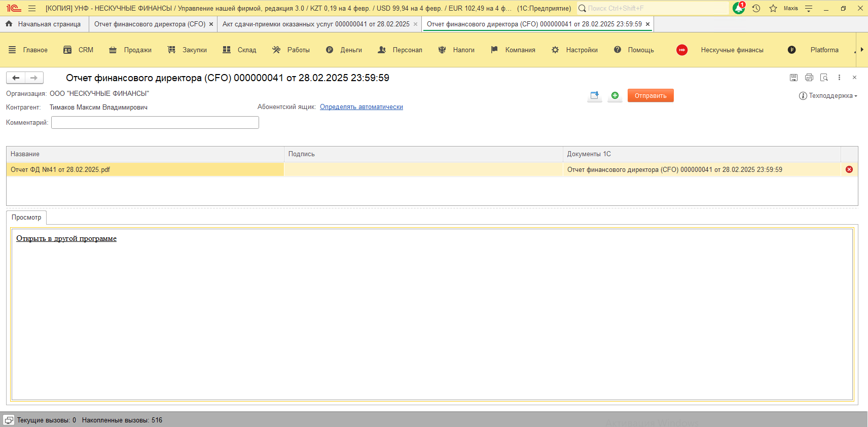The height and width of the screenshot is (427, 868).
Task: Expand the Техподдержка dropdown
Action: pos(828,96)
